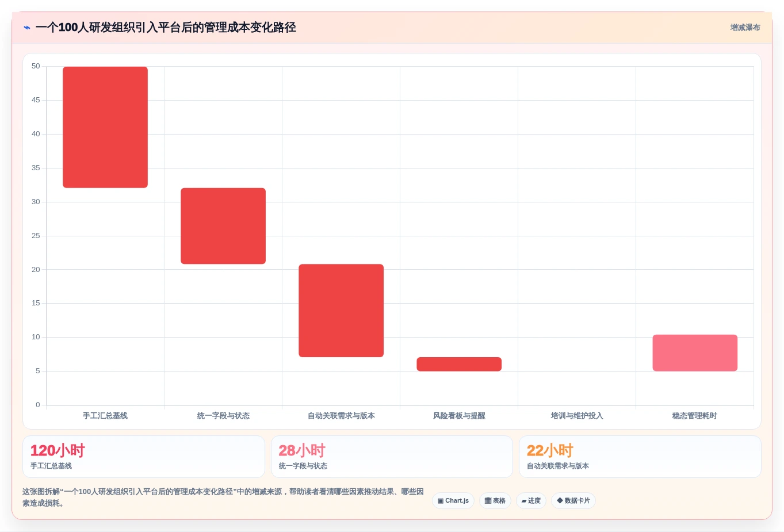The width and height of the screenshot is (784, 532).
Task: Click the 进度 tag chip
Action: pos(531,501)
